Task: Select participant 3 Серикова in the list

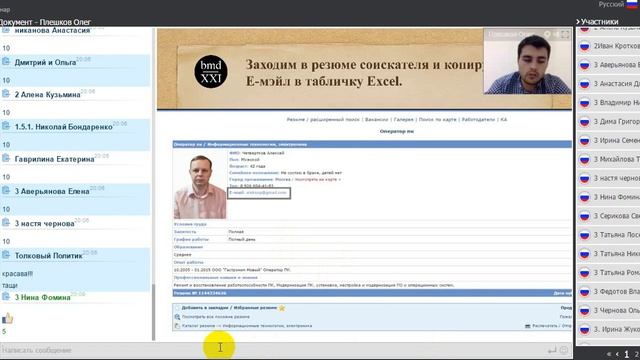Action: pos(608,216)
